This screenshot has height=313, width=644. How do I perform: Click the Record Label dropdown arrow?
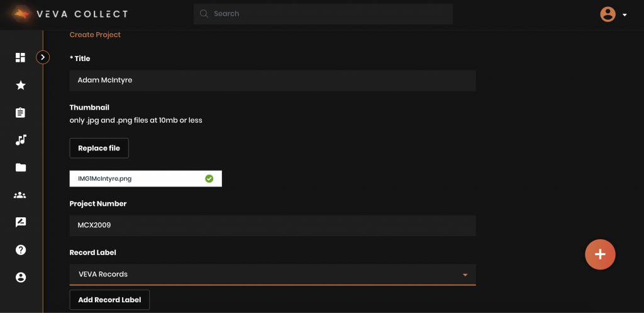[465, 275]
